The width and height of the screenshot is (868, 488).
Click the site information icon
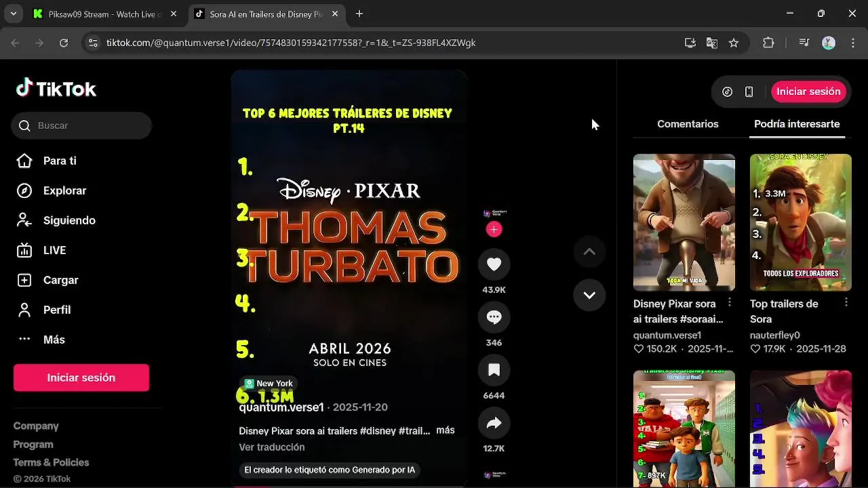[x=93, y=43]
